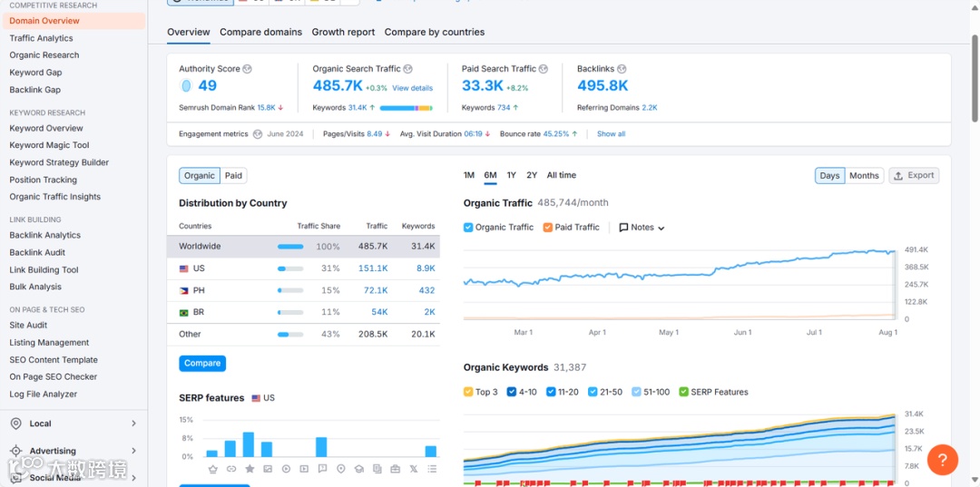The width and height of the screenshot is (980, 487).
Task: Click the organic keywords distribution color bar
Action: coord(406,108)
